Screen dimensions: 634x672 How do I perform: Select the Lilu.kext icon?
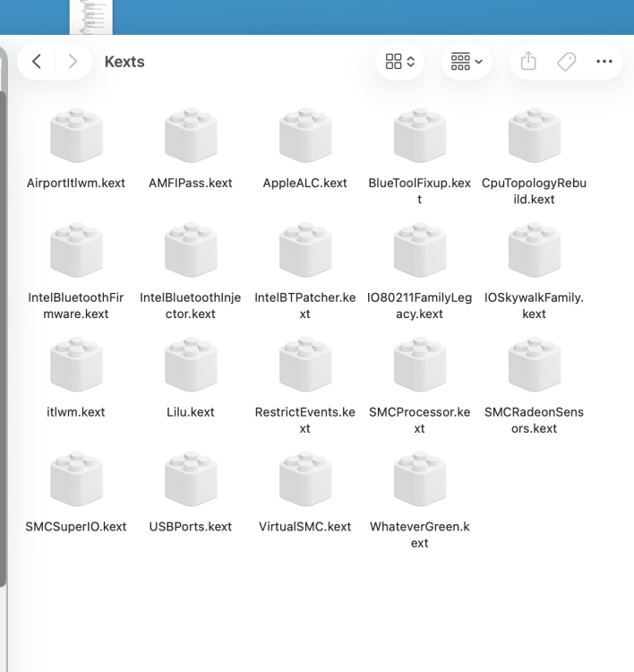click(191, 365)
